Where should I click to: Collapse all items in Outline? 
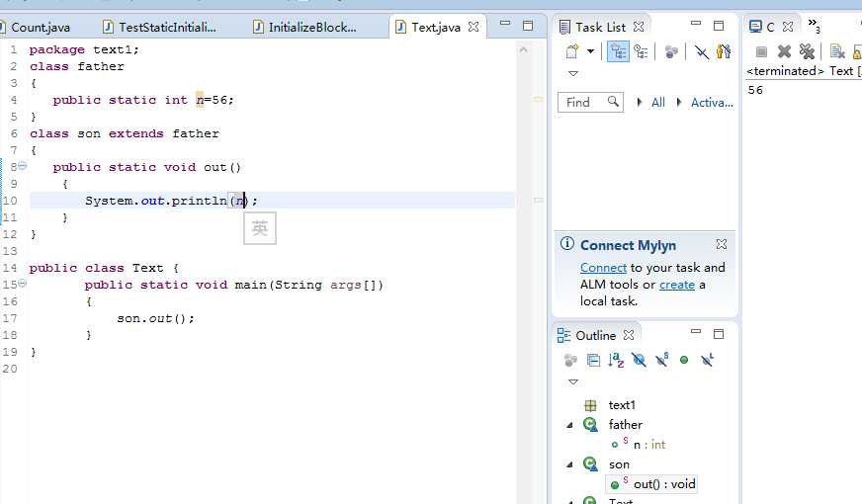(593, 360)
